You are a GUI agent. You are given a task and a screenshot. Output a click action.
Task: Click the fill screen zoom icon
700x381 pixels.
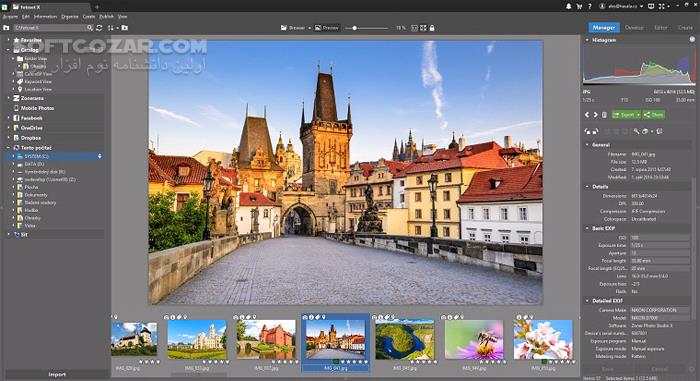423,28
